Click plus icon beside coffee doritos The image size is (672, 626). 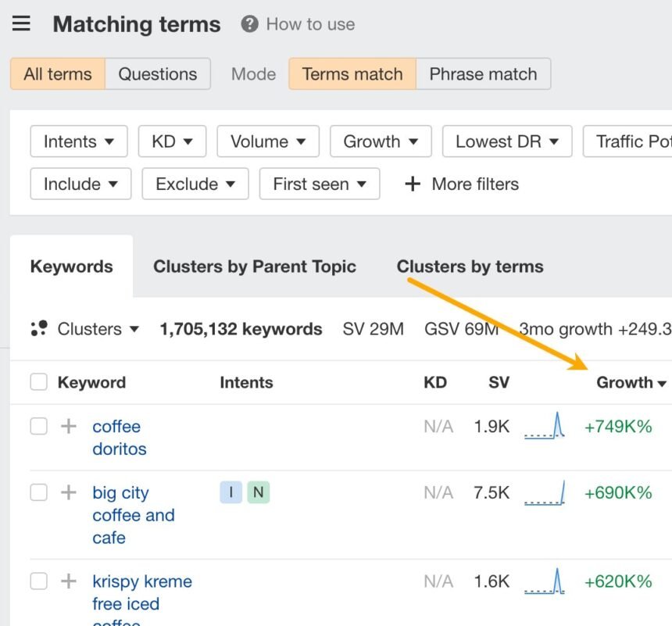[x=70, y=427]
